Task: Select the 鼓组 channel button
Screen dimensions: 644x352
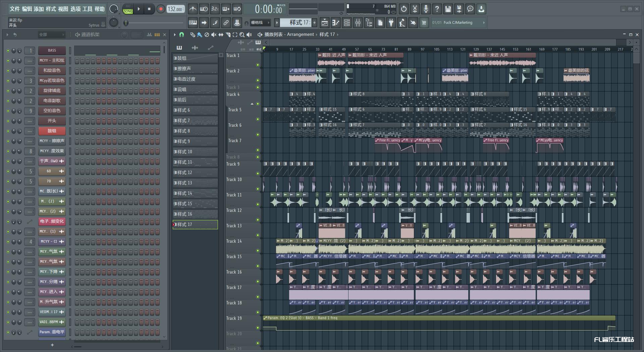Action: pos(52,131)
